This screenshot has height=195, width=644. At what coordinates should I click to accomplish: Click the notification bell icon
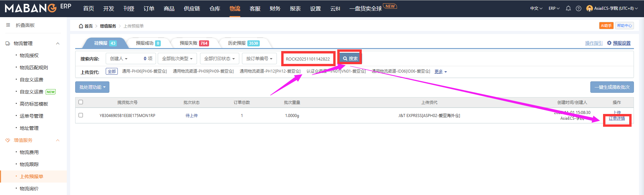[568, 8]
